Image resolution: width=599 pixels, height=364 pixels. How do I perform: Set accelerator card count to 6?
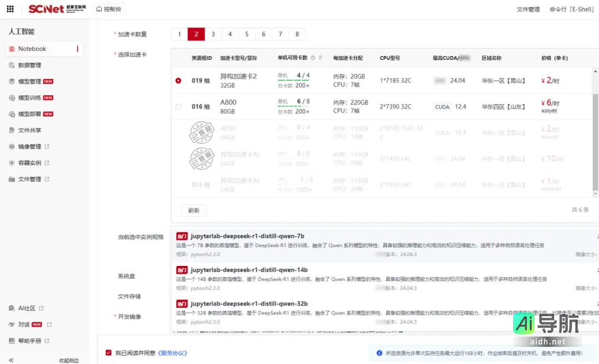263,34
